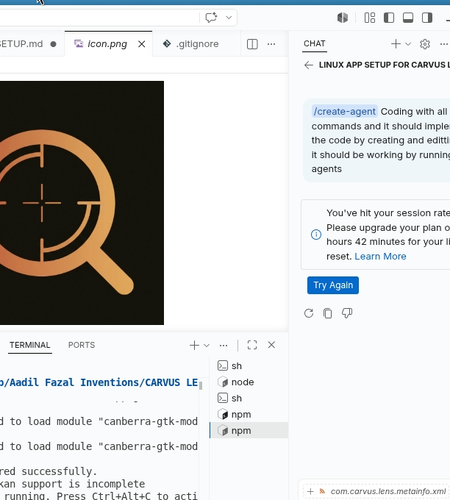
Task: Copy the chat response
Action: coord(328,313)
